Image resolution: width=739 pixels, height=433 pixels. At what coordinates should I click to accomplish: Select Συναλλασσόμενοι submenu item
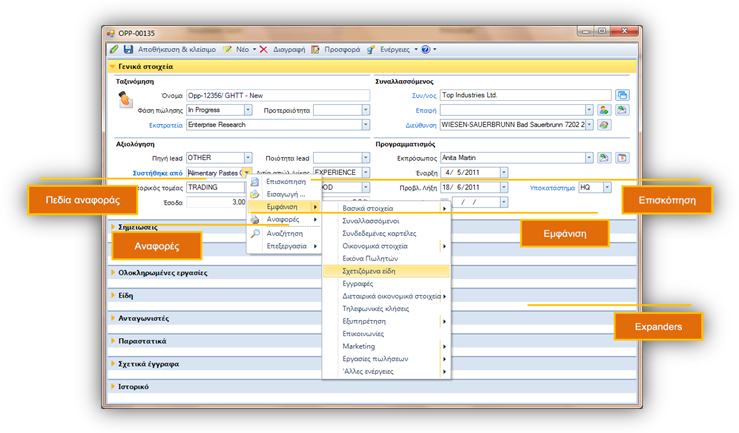386,221
